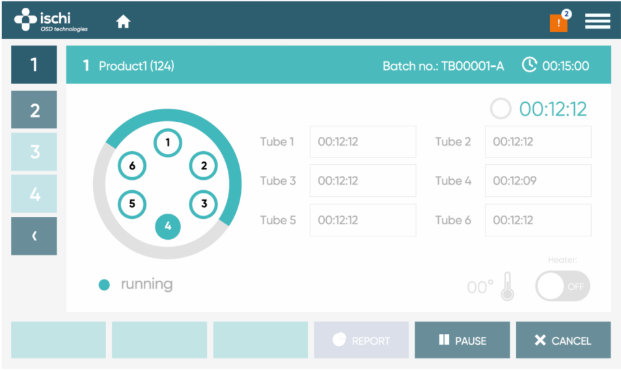621x371 pixels.
Task: Select tube position 3 in carousel
Action: [x=204, y=204]
